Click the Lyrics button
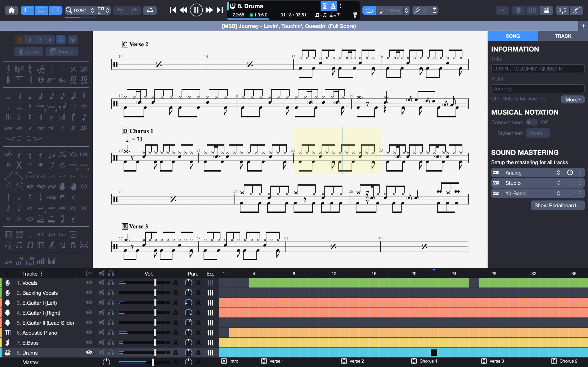This screenshot has width=588, height=367. click(x=29, y=52)
